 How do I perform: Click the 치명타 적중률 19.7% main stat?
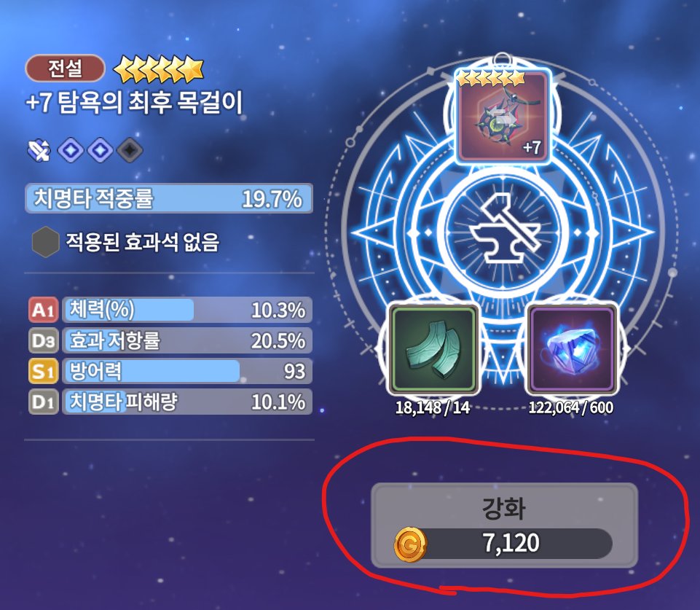click(x=169, y=198)
